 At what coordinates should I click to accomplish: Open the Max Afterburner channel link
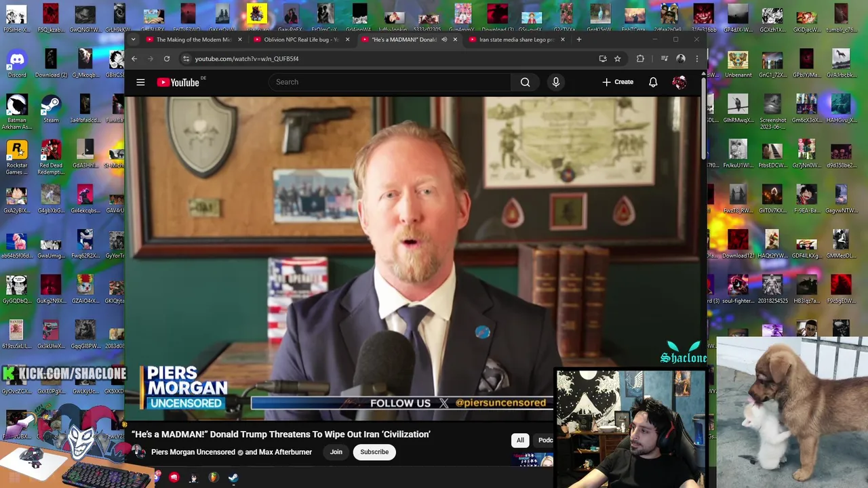285,452
